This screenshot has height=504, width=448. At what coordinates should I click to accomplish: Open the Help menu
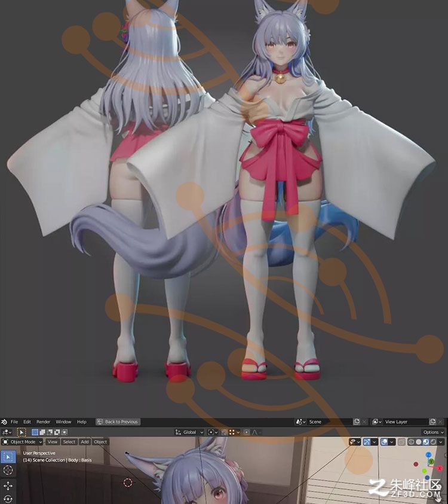pyautogui.click(x=82, y=421)
